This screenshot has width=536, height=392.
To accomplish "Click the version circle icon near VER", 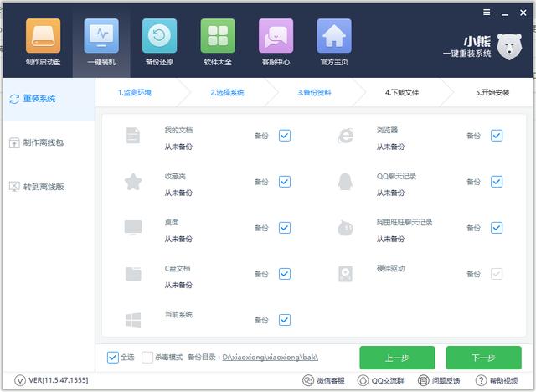I will click(20, 380).
